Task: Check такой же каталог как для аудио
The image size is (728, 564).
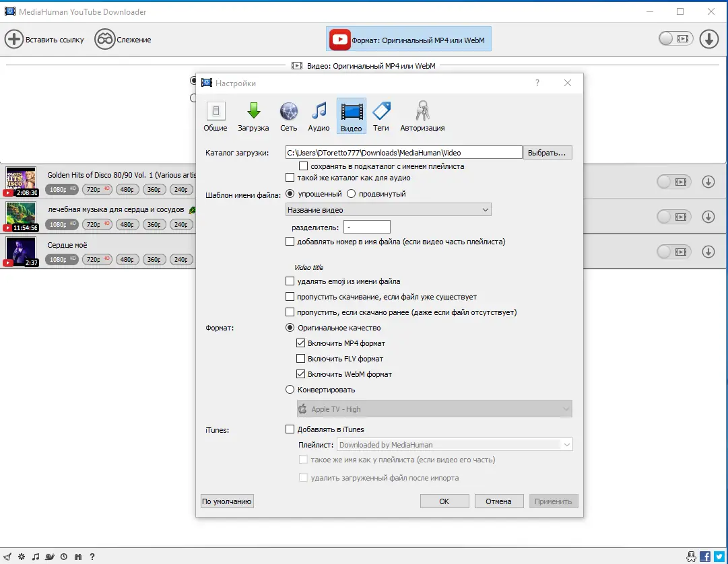Action: [290, 178]
